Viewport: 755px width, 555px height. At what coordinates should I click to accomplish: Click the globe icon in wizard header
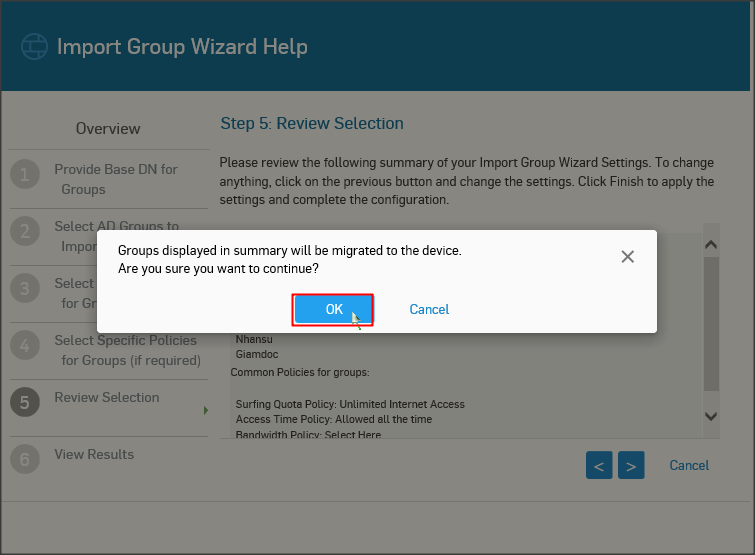pyautogui.click(x=35, y=47)
